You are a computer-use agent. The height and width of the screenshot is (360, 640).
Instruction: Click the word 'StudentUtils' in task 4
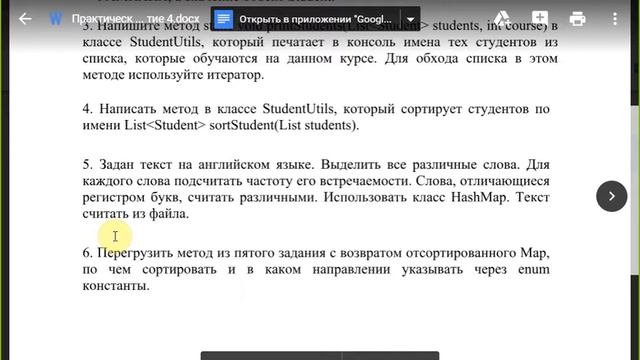298,109
